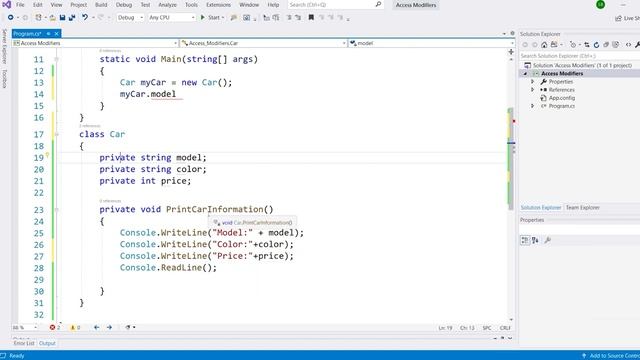Open the Analyze menu
The width and height of the screenshot is (640, 360).
click(167, 5)
